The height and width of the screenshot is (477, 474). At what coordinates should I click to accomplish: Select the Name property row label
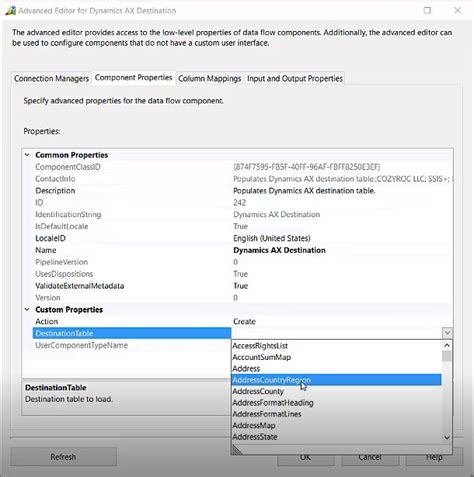point(46,250)
